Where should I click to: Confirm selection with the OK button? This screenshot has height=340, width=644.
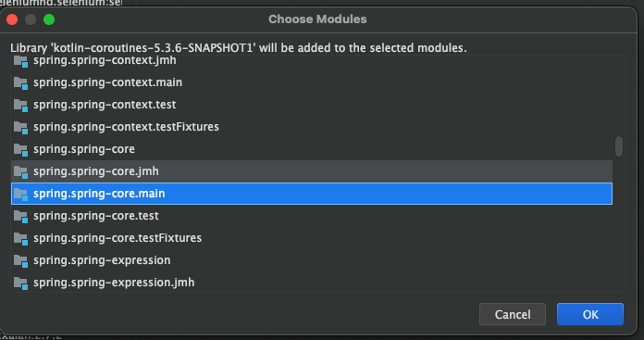click(x=590, y=314)
